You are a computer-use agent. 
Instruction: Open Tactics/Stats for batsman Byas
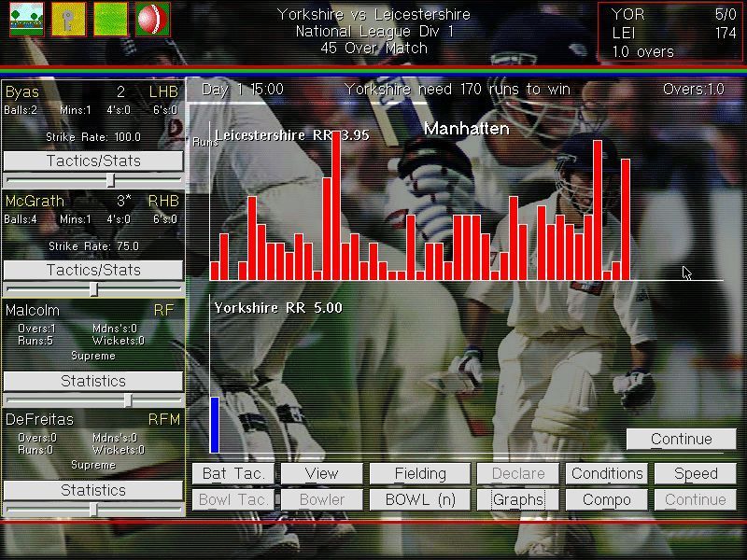(x=92, y=161)
